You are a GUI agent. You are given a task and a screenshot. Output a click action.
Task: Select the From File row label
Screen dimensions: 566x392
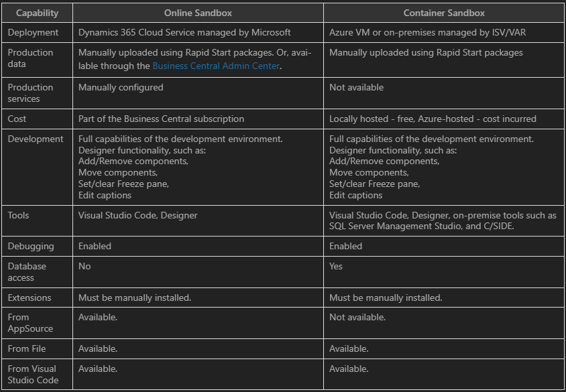pos(27,348)
